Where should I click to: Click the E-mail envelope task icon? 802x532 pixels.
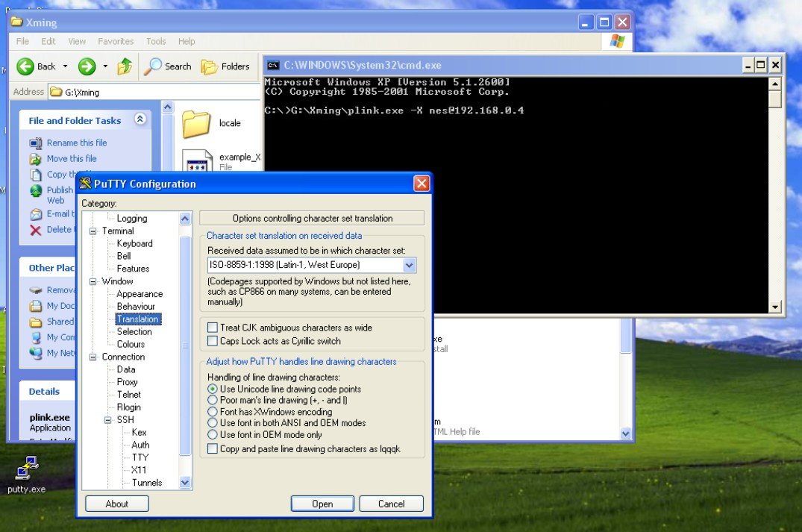coord(35,214)
